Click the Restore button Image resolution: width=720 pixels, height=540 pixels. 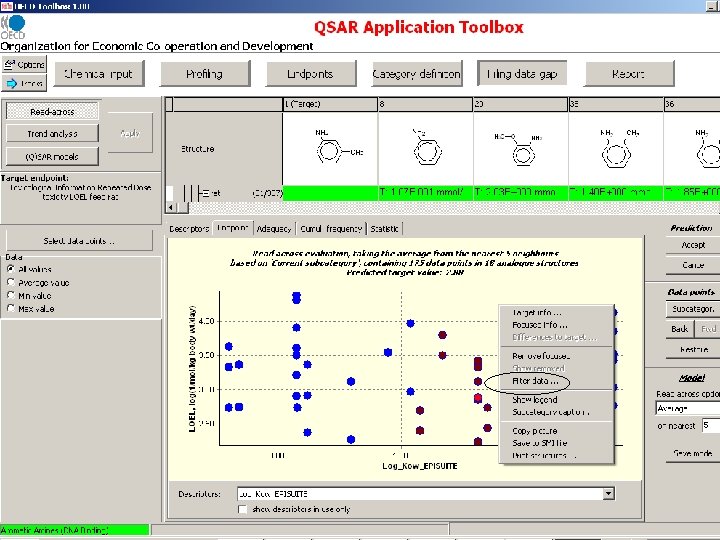693,349
